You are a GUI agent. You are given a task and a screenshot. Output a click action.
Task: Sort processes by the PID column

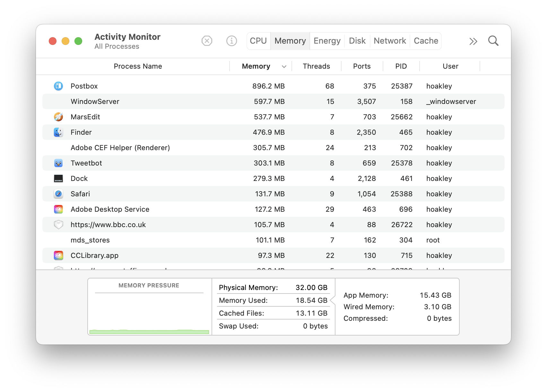tap(401, 66)
